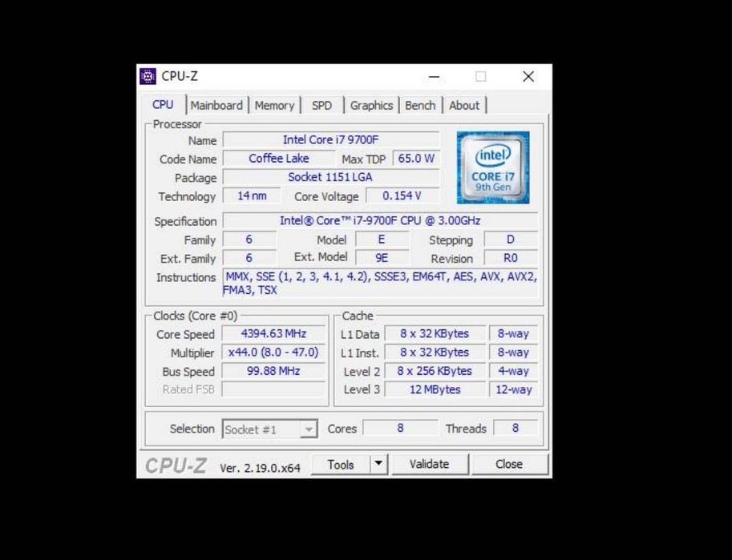Click the package value 'Socket 1151 LGA'
This screenshot has height=560, width=732.
330,177
